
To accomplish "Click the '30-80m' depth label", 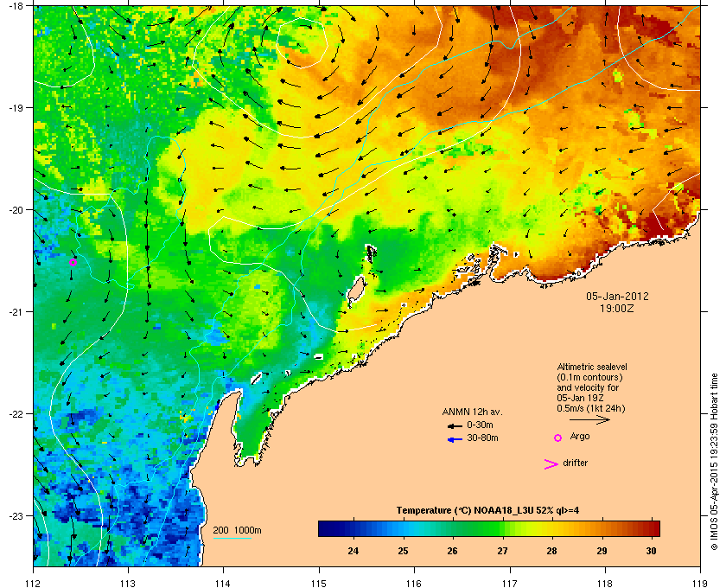I will pyautogui.click(x=482, y=438).
